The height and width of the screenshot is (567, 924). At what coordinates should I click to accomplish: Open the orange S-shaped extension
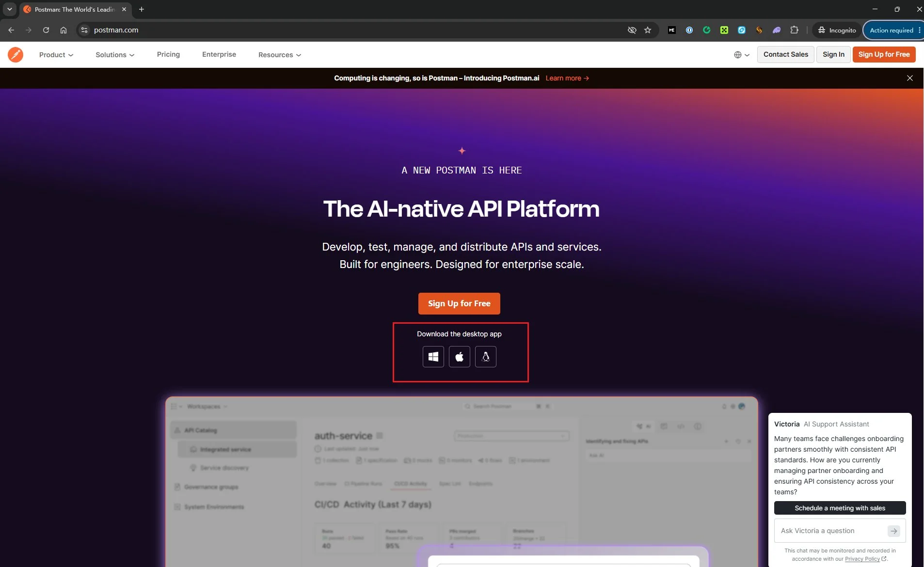tap(759, 30)
